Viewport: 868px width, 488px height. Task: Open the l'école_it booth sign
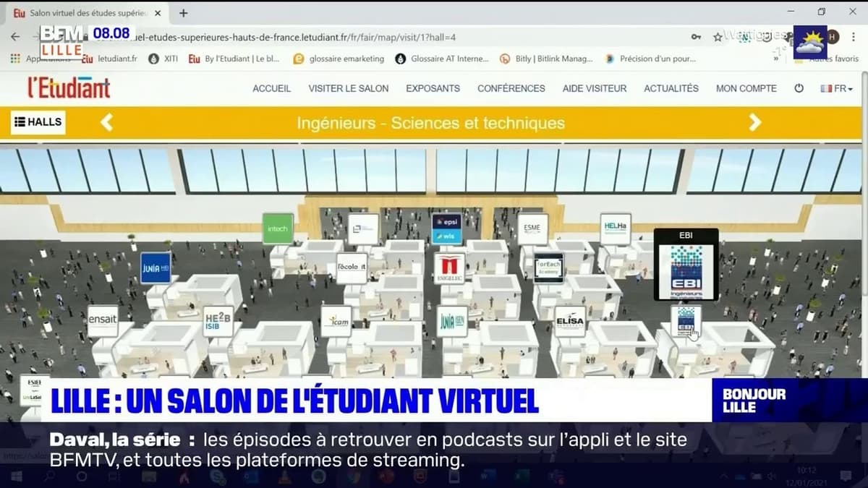(x=352, y=267)
